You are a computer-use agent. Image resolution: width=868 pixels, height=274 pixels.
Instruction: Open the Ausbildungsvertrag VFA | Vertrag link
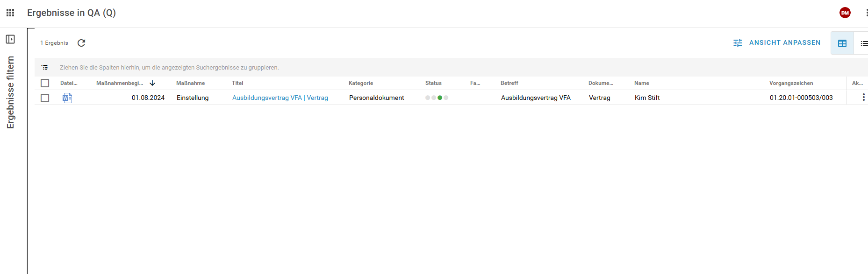[280, 98]
